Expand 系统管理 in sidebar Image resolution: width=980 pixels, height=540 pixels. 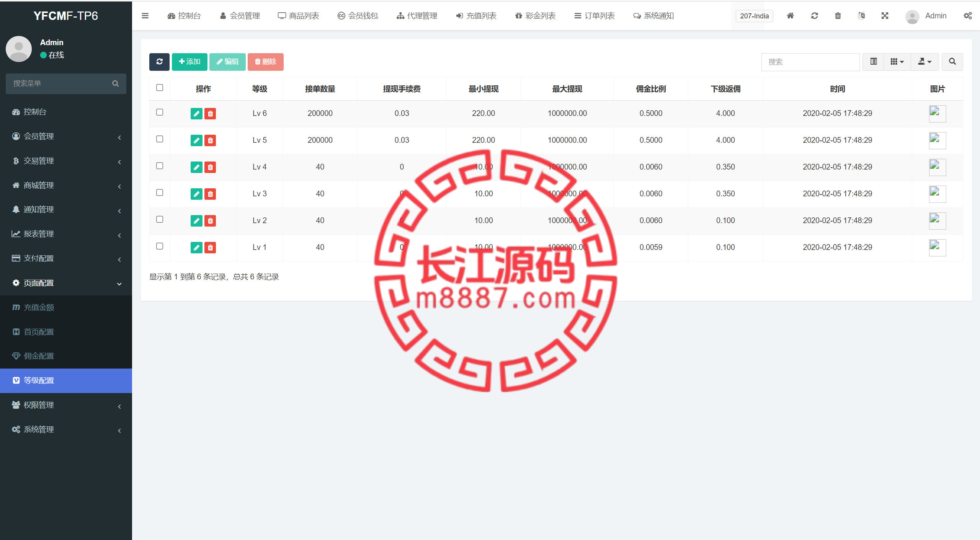pos(66,429)
